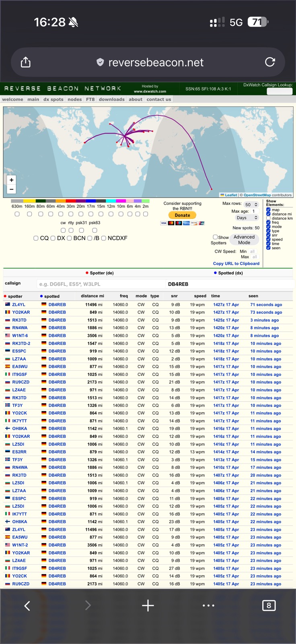Open the main menu tab

(x=33, y=99)
